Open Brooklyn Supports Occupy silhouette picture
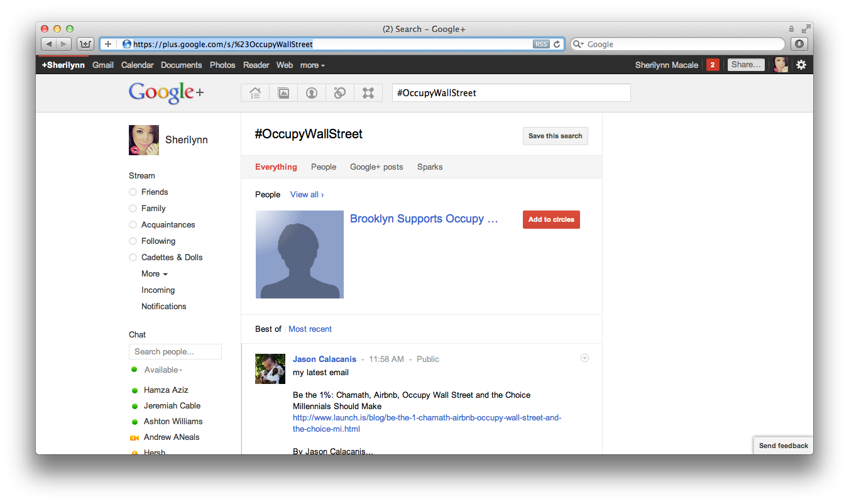This screenshot has height=504, width=849. 300,255
